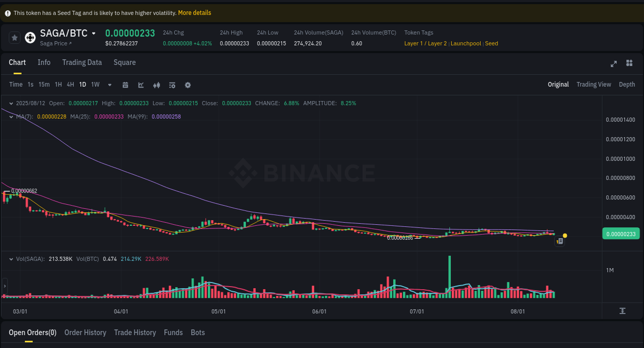Open the Launchpool token tag
The width and height of the screenshot is (644, 348).
click(466, 43)
